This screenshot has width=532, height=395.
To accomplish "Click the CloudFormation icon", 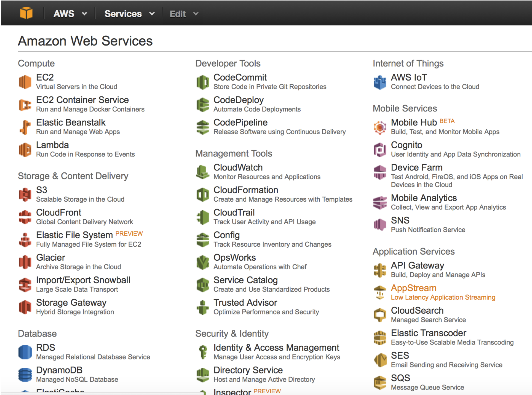I will pyautogui.click(x=203, y=194).
